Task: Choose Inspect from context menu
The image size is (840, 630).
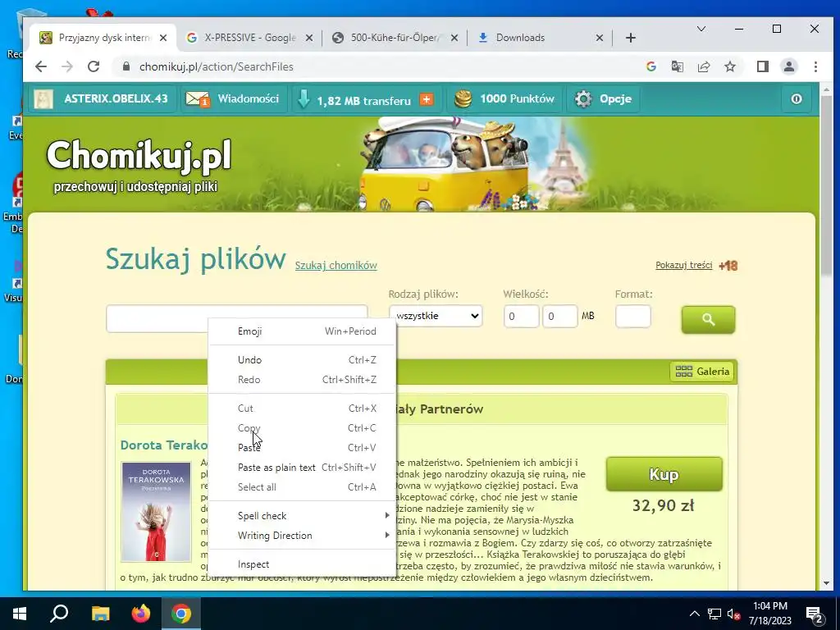Action: [302, 564]
